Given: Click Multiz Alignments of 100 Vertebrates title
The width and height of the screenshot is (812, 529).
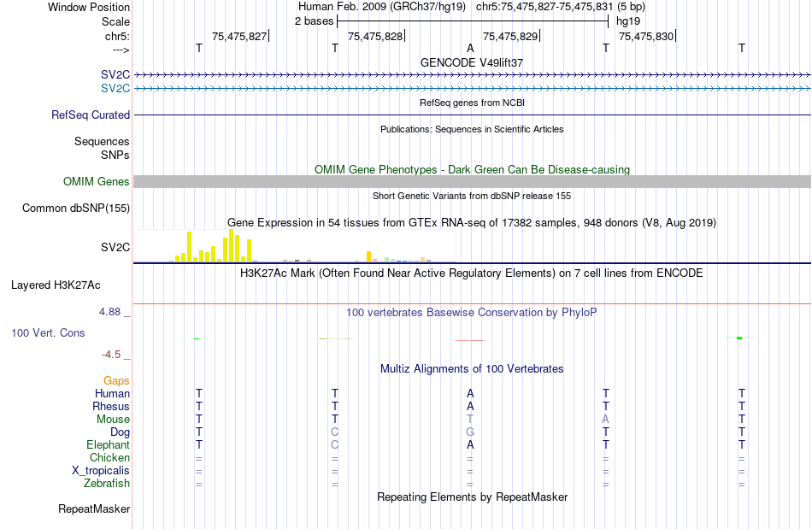Looking at the screenshot, I should [472, 369].
